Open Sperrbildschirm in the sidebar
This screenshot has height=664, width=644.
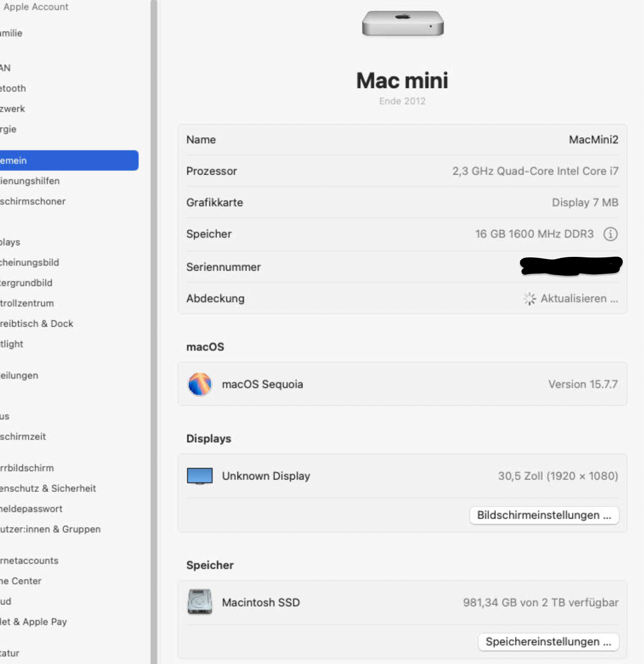tap(27, 468)
